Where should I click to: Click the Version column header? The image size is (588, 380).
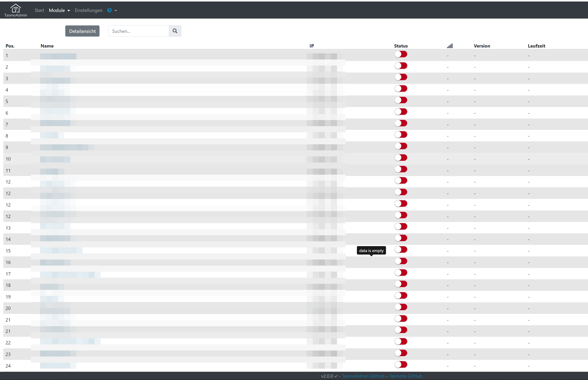coord(482,46)
